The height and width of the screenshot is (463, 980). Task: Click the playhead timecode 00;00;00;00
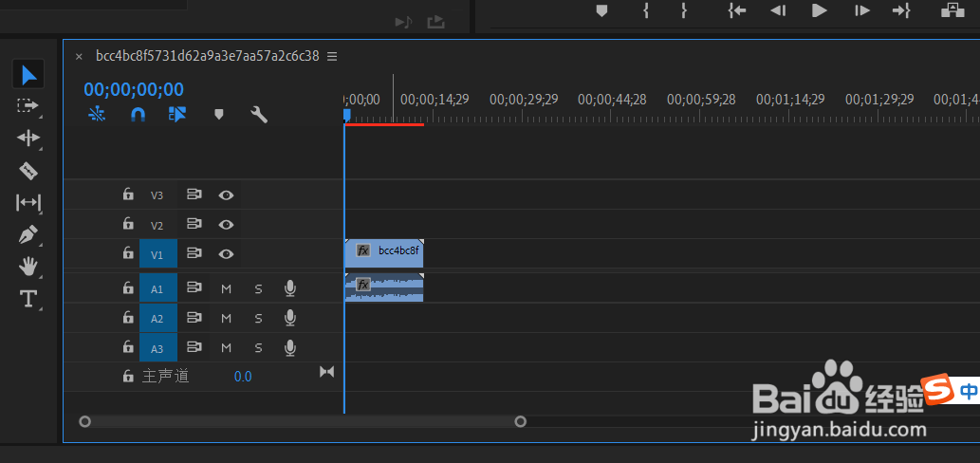point(134,89)
